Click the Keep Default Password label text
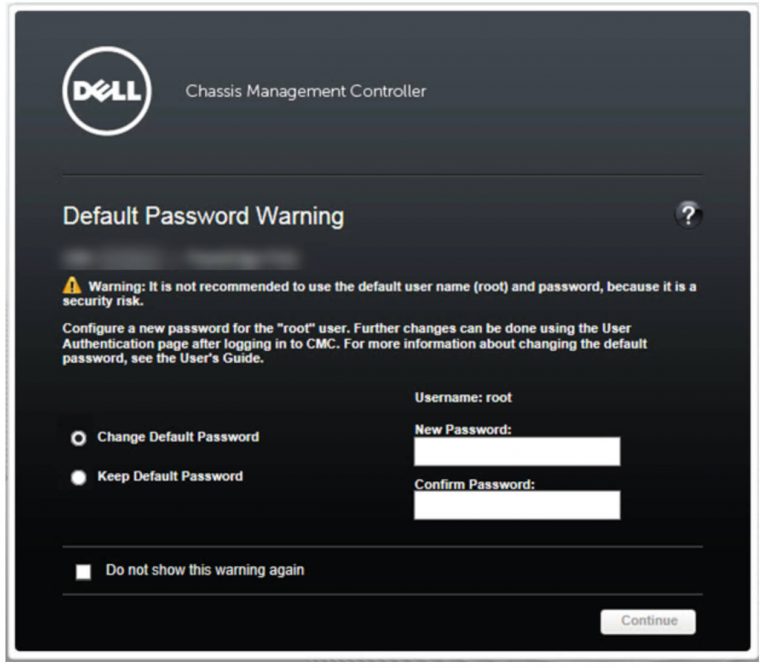 (170, 477)
